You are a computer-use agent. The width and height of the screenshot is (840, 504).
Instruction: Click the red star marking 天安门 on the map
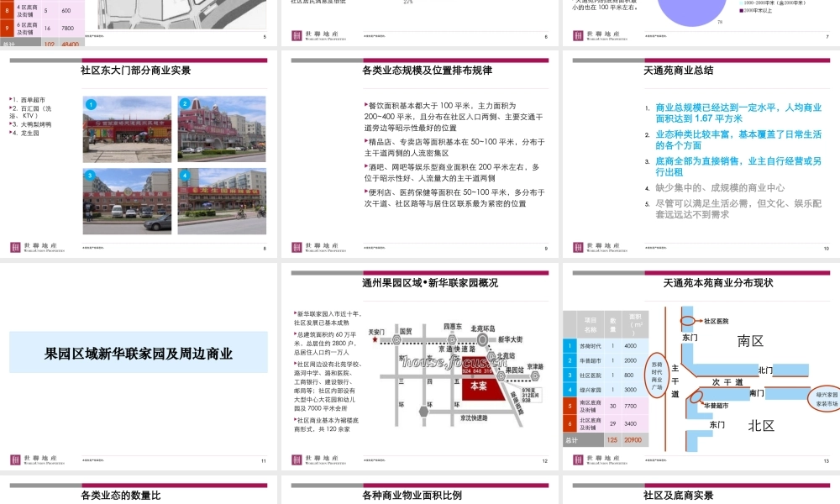375,339
